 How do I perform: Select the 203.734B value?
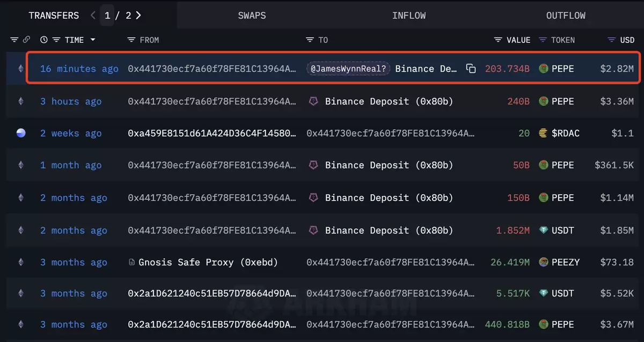(507, 69)
